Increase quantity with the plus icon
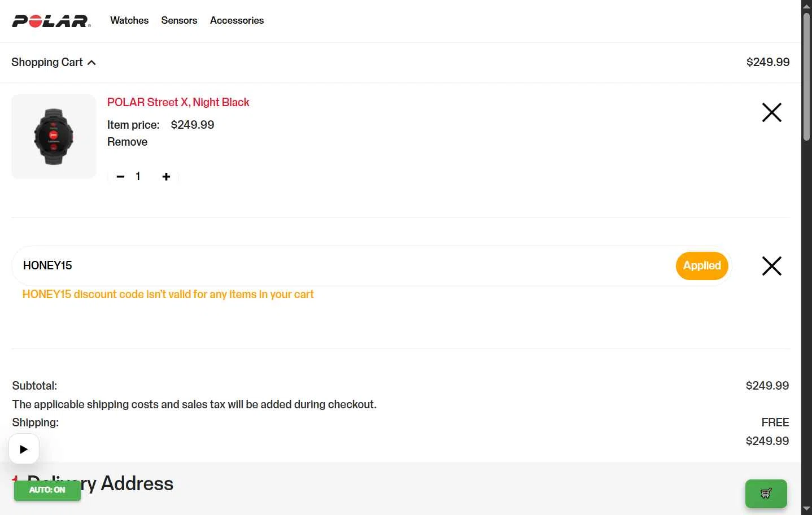 [166, 177]
